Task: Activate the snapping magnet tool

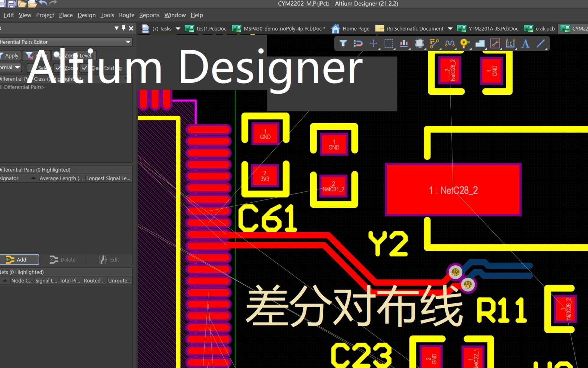Action: click(358, 43)
